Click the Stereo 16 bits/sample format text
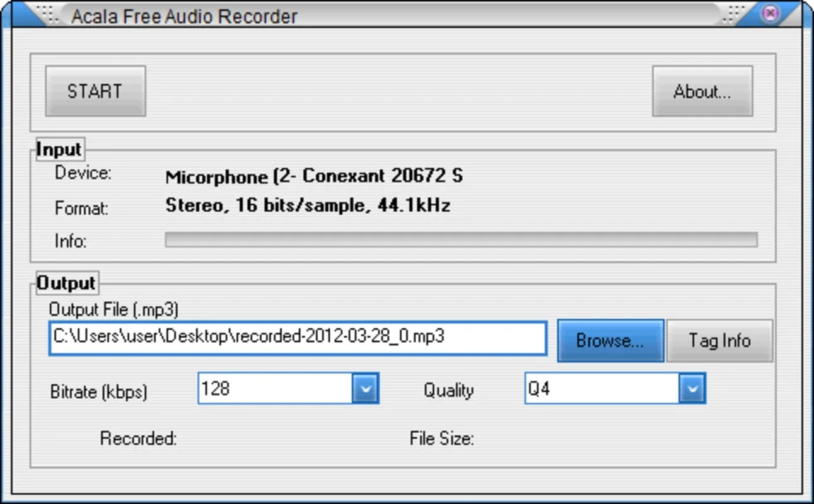This screenshot has height=504, width=814. (x=308, y=205)
